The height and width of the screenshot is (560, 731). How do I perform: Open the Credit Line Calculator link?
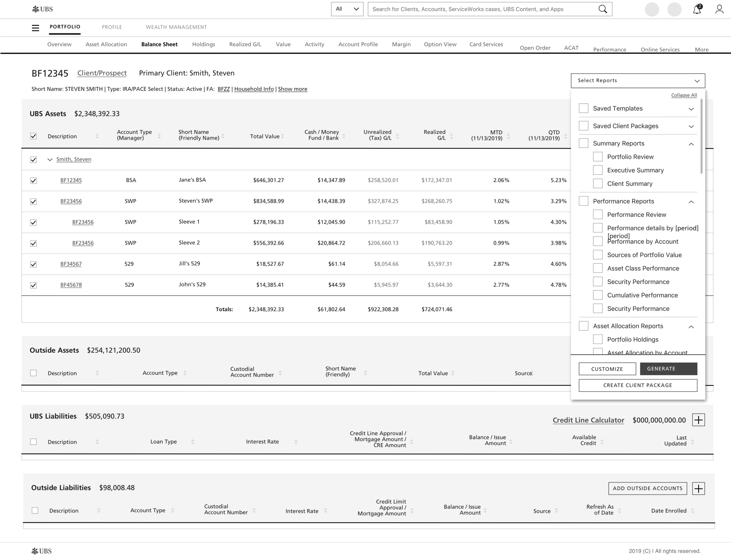pyautogui.click(x=588, y=420)
